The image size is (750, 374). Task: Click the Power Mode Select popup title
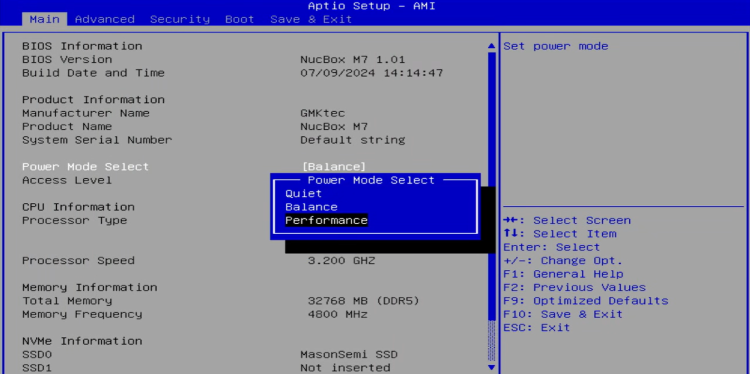pyautogui.click(x=371, y=180)
